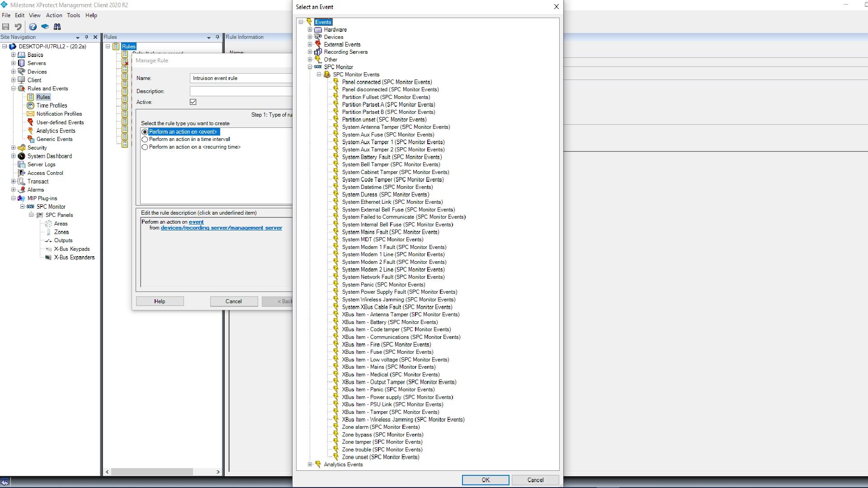Image resolution: width=868 pixels, height=488 pixels.
Task: Click the Access Control icon
Action: coord(21,173)
